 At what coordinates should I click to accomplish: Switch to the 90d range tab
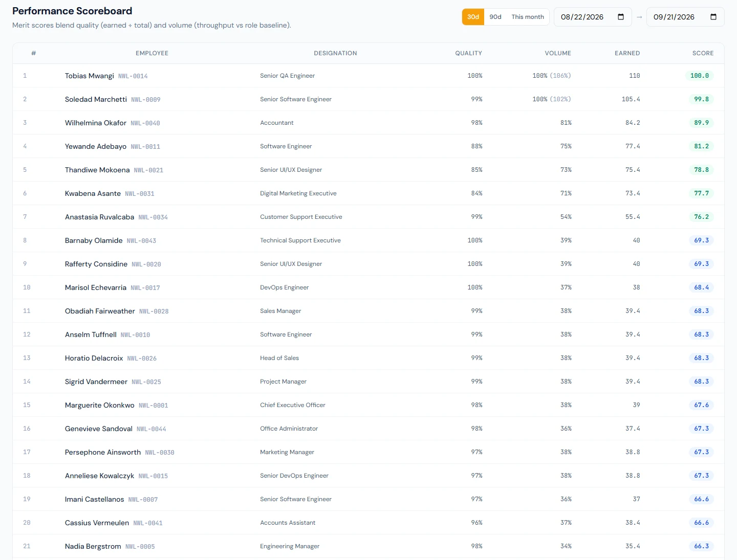coord(495,17)
